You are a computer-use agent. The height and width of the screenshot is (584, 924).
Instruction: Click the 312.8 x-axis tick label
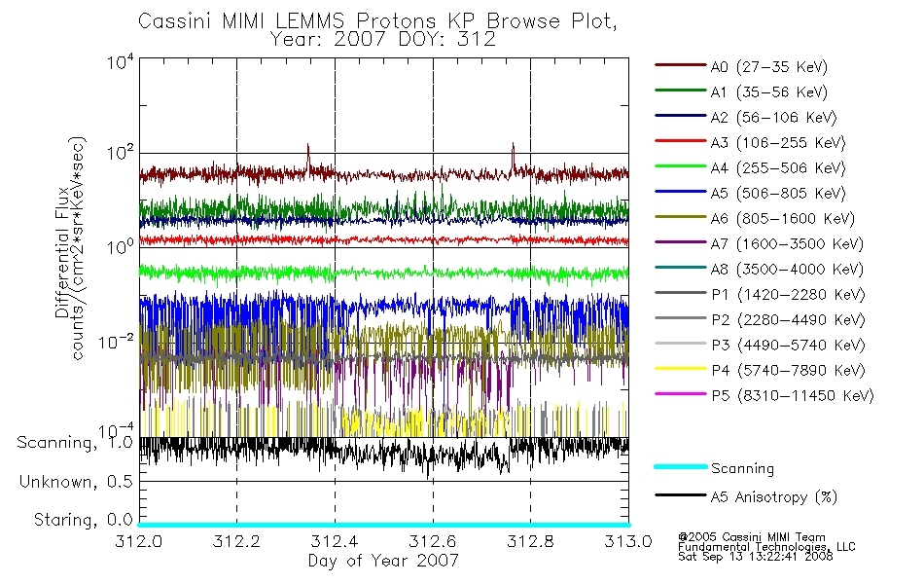[x=530, y=541]
